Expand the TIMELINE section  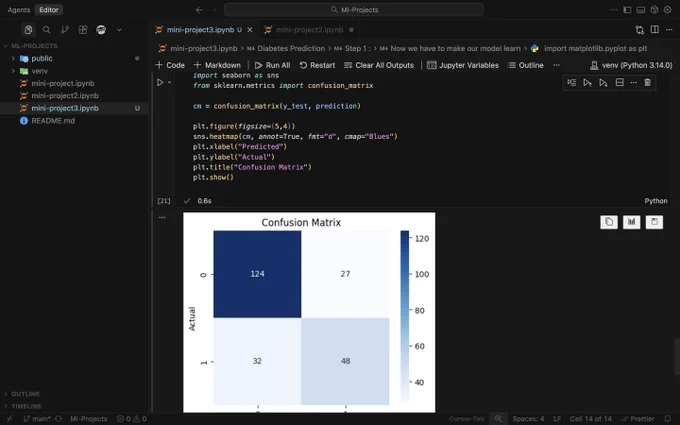click(x=26, y=406)
